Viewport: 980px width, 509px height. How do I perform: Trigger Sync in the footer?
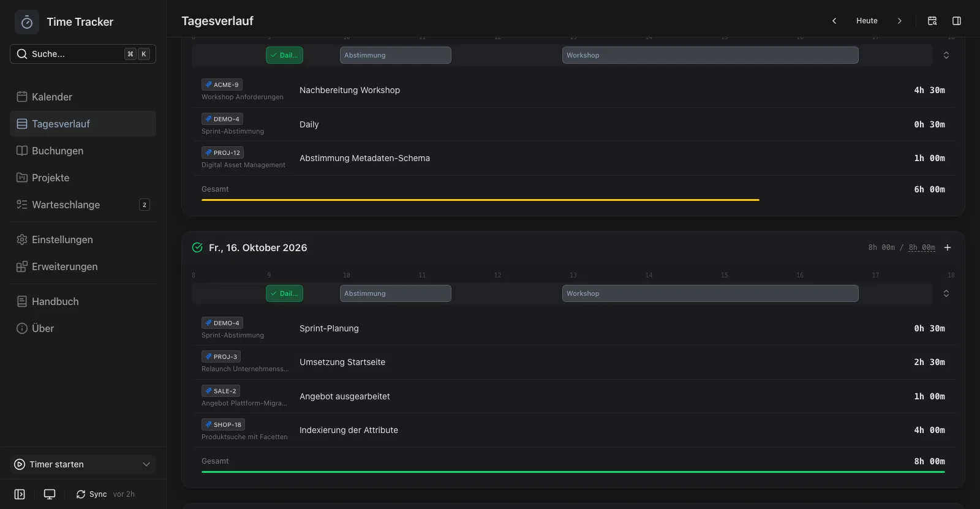[91, 494]
